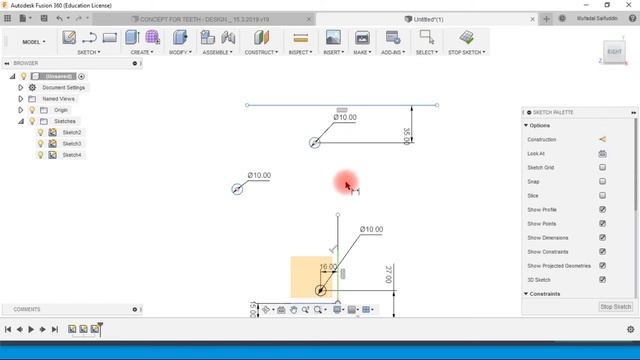The width and height of the screenshot is (640, 360).
Task: Click the Redo arrow icon
Action: [79, 18]
